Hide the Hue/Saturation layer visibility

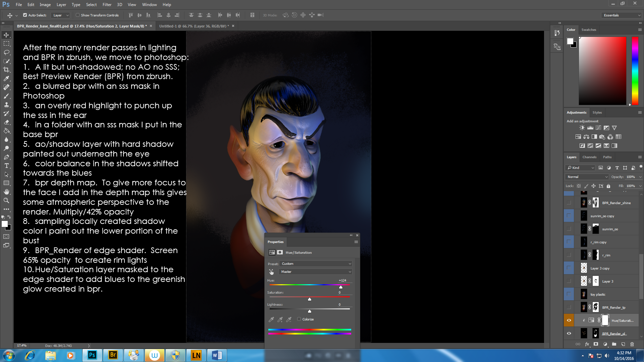(569, 320)
